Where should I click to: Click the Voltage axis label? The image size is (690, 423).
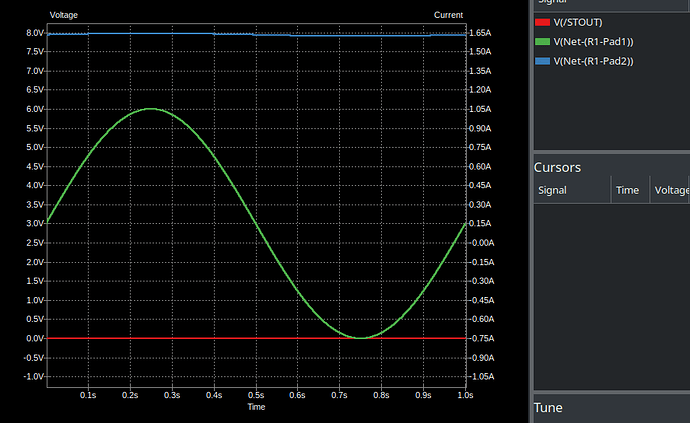[x=63, y=15]
